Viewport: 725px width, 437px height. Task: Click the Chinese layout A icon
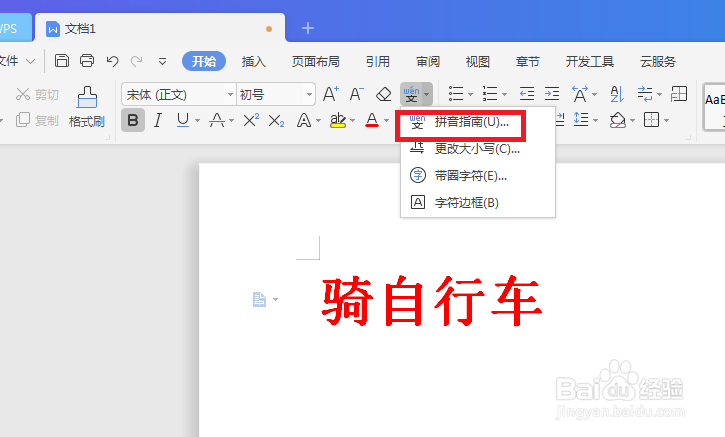click(x=580, y=94)
